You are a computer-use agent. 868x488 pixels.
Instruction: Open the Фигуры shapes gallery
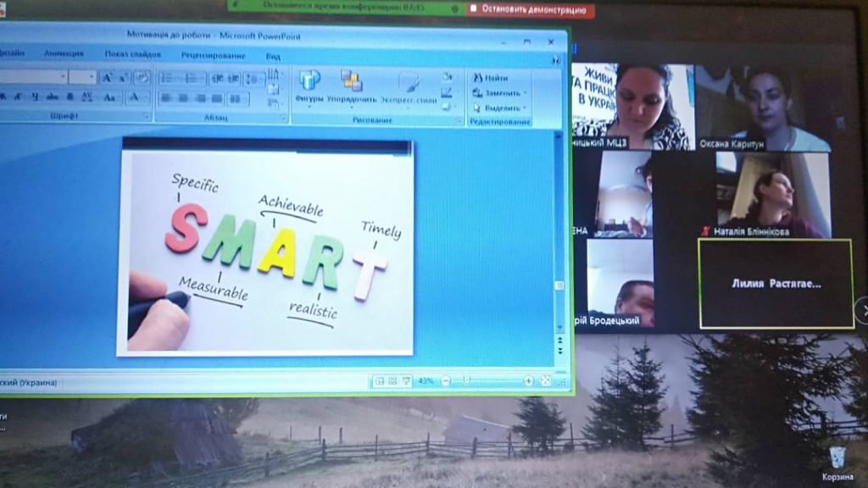(309, 86)
